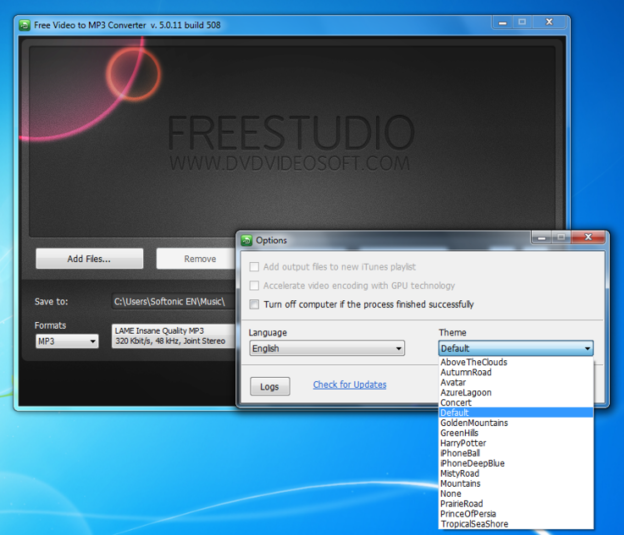This screenshot has width=624, height=535.
Task: Click the Check for Updates link
Action: pos(349,385)
